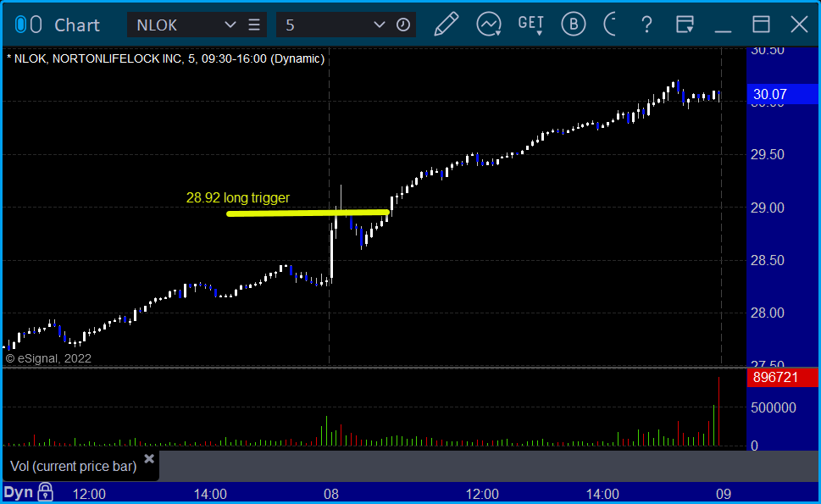This screenshot has height=504, width=821.
Task: Open the hamburger menu beside the symbol box
Action: [254, 25]
